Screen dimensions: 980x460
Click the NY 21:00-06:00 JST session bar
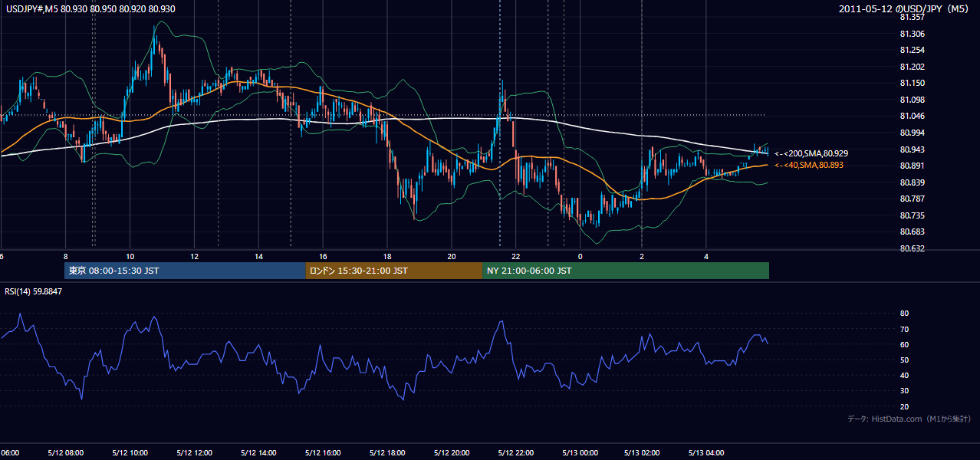click(626, 271)
